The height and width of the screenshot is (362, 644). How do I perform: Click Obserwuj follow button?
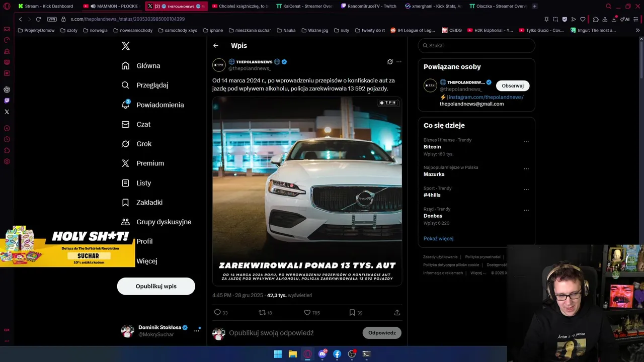click(x=513, y=85)
